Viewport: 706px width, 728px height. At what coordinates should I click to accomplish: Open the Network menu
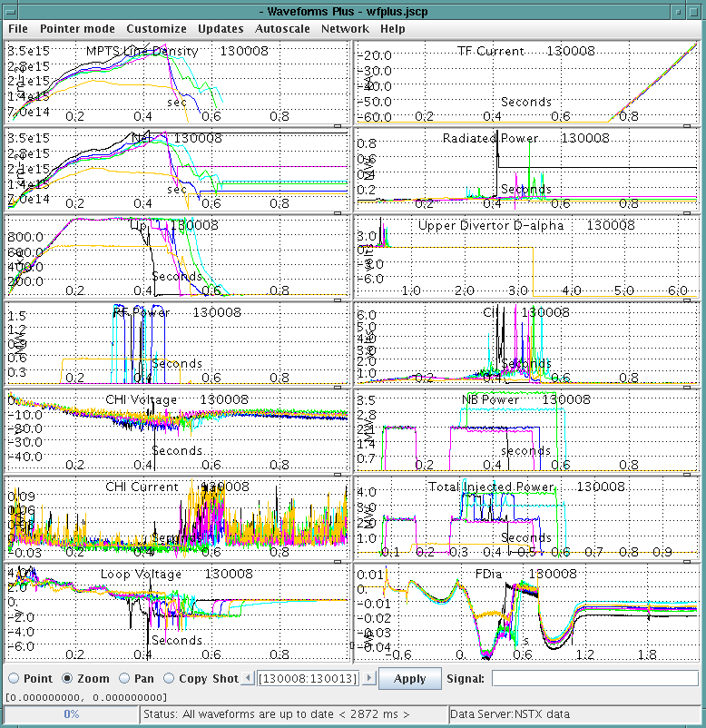(345, 29)
